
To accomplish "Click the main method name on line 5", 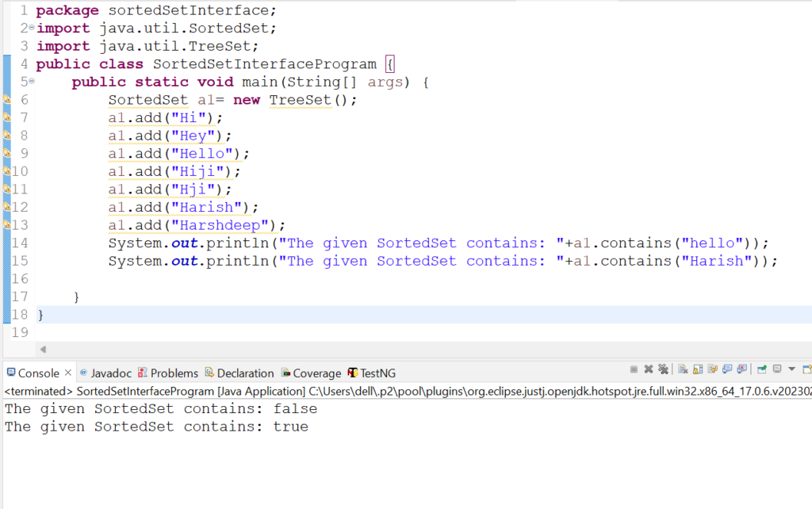I will (x=260, y=82).
